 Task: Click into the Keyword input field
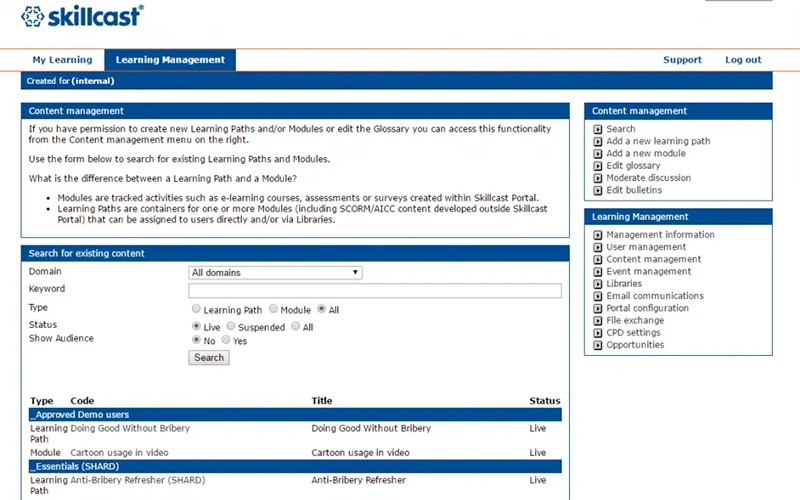click(374, 290)
